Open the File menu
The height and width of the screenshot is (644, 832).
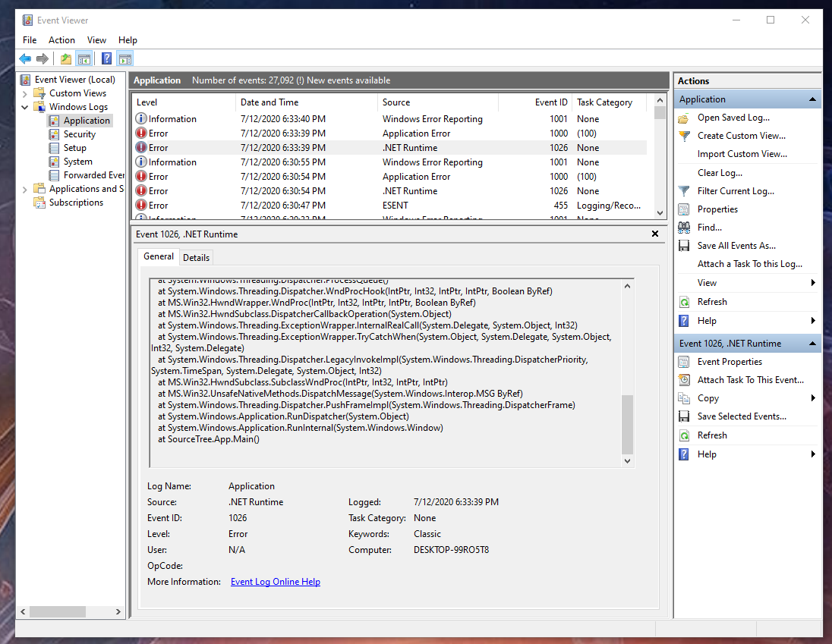click(30, 39)
